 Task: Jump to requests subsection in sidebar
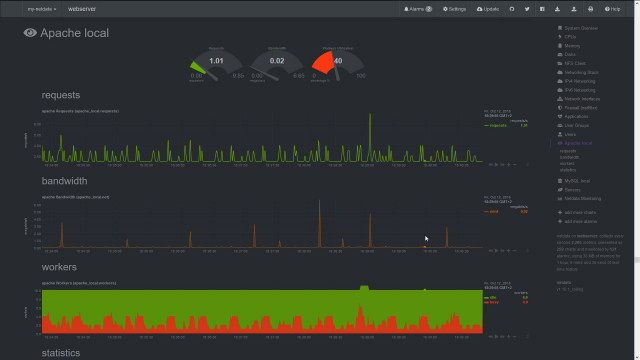tap(568, 151)
